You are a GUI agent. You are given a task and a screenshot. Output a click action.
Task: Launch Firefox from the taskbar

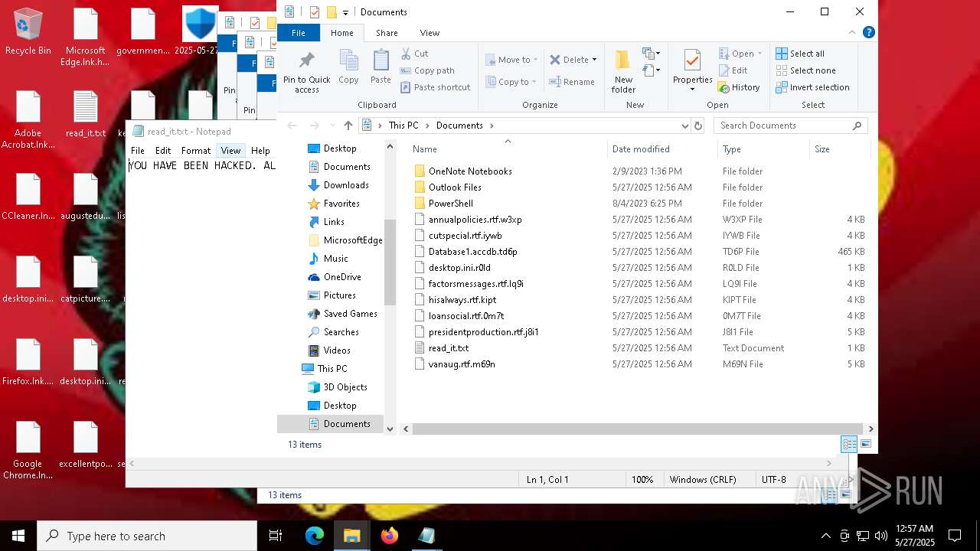click(x=389, y=536)
